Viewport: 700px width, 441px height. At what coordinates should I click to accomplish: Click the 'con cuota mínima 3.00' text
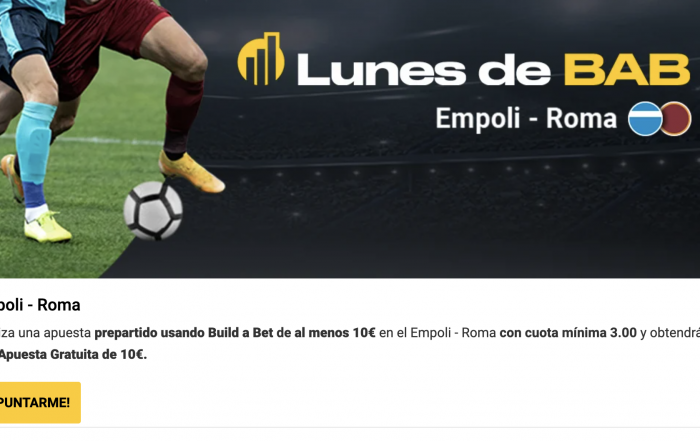568,333
